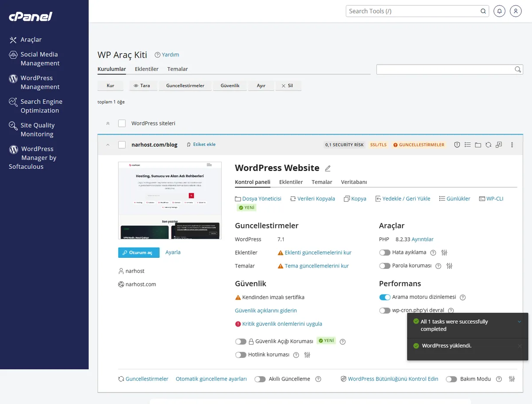Open help for Arama motoru dizinlemesi
The image size is (532, 404).
[x=463, y=297]
